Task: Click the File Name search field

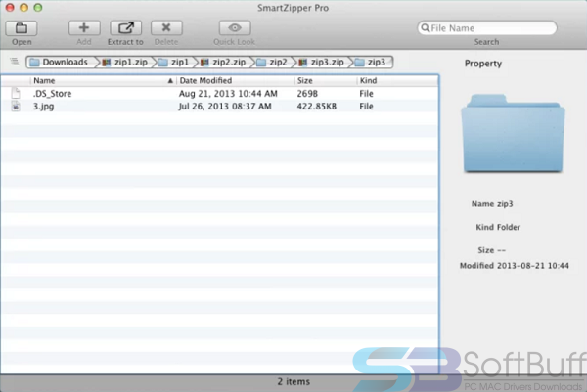Action: 487,28
